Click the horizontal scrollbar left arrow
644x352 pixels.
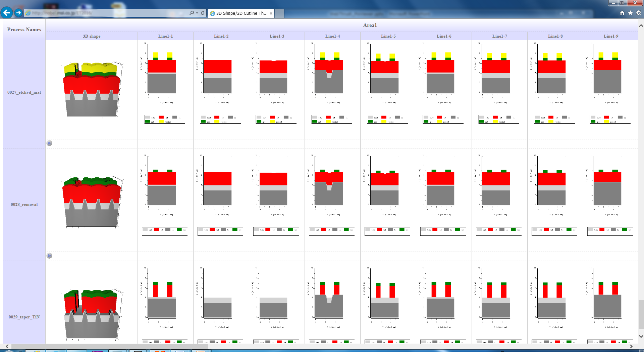pos(7,346)
